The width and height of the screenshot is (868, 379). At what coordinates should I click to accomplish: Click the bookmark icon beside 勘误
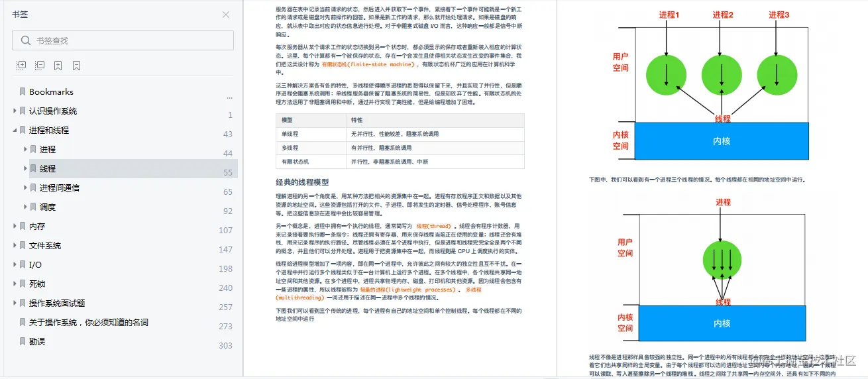pyautogui.click(x=23, y=341)
